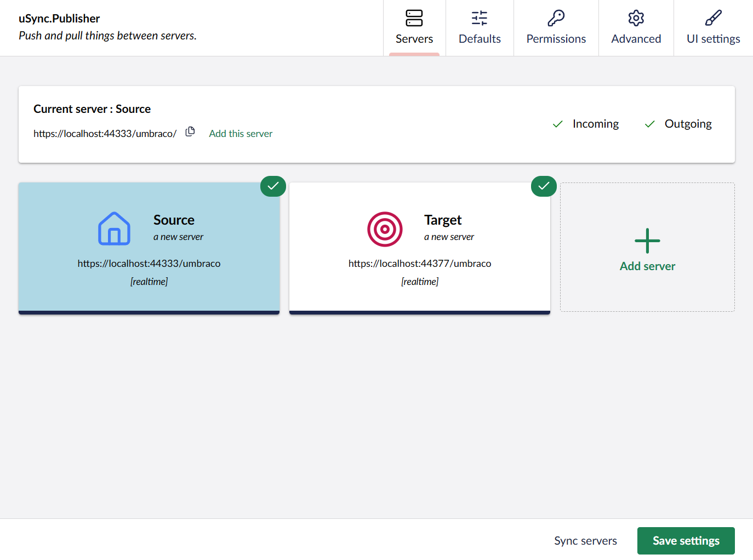Click the target icon on the Target server card

[x=385, y=229]
